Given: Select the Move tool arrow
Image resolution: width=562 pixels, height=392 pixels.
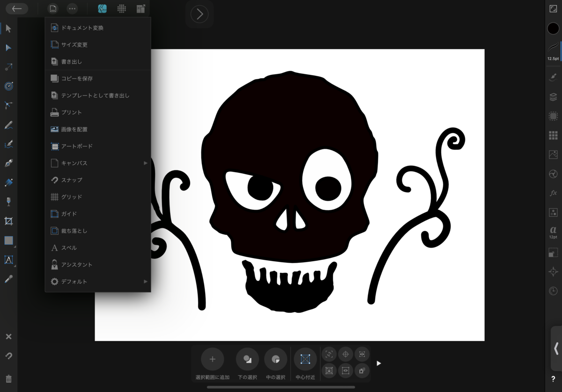Looking at the screenshot, I should pyautogui.click(x=8, y=29).
